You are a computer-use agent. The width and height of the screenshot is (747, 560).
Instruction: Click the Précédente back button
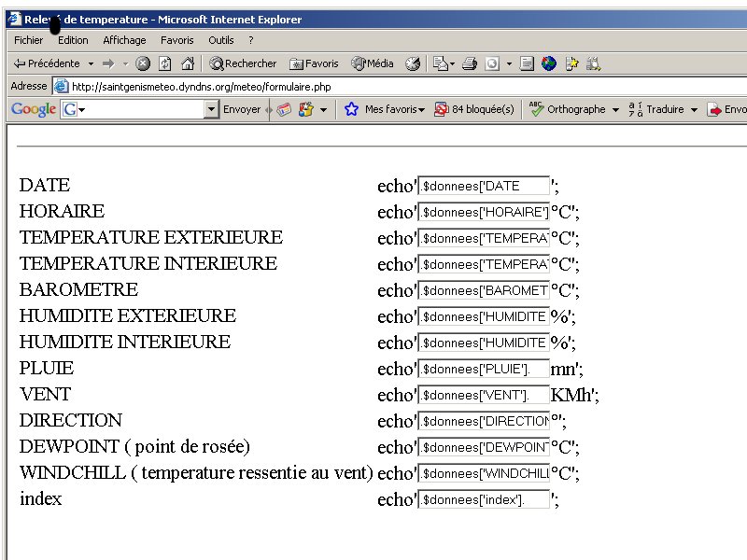tap(47, 63)
